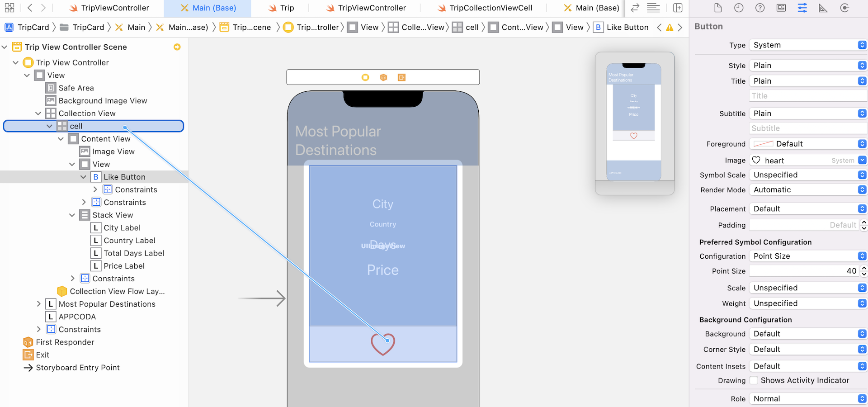Switch to the TripCollectionViewCell tab

click(x=485, y=8)
